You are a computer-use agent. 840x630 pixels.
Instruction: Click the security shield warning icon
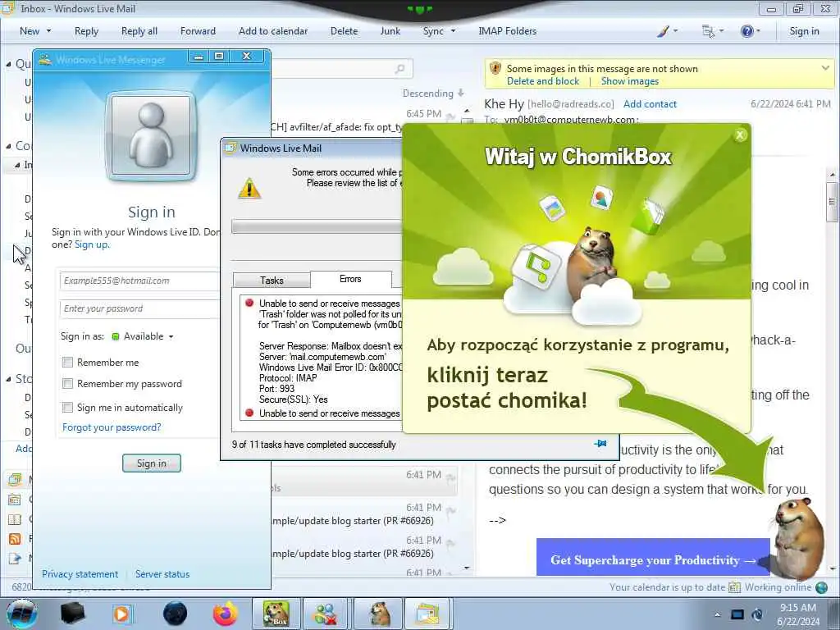pos(495,69)
